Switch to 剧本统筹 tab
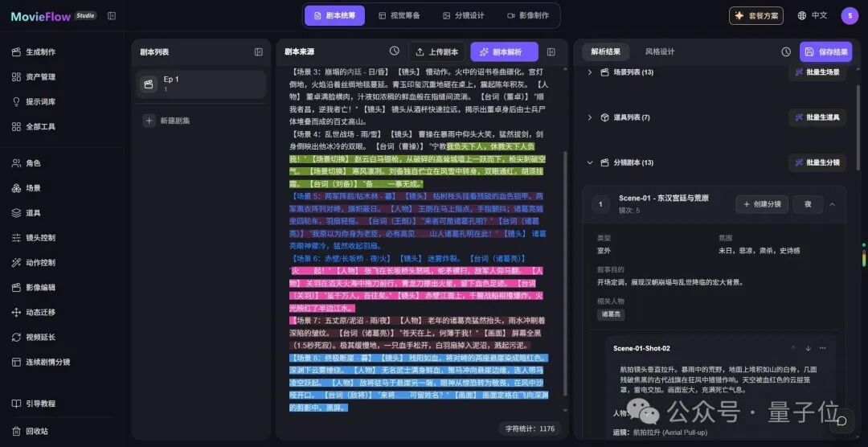 coord(335,15)
